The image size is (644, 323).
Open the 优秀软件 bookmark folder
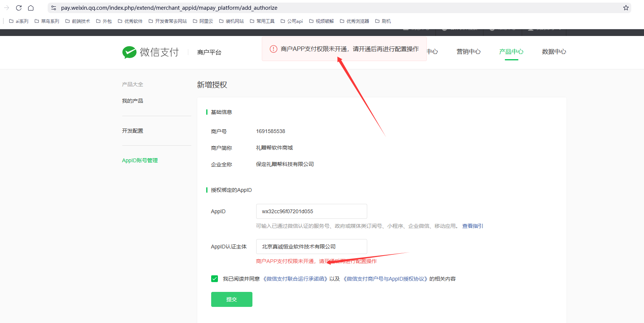[x=130, y=21]
